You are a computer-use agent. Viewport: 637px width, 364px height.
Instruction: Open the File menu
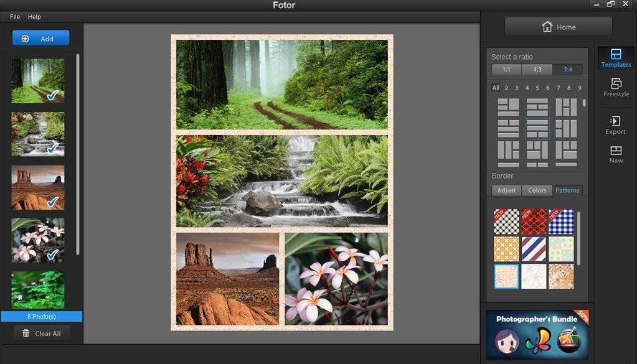click(x=14, y=17)
